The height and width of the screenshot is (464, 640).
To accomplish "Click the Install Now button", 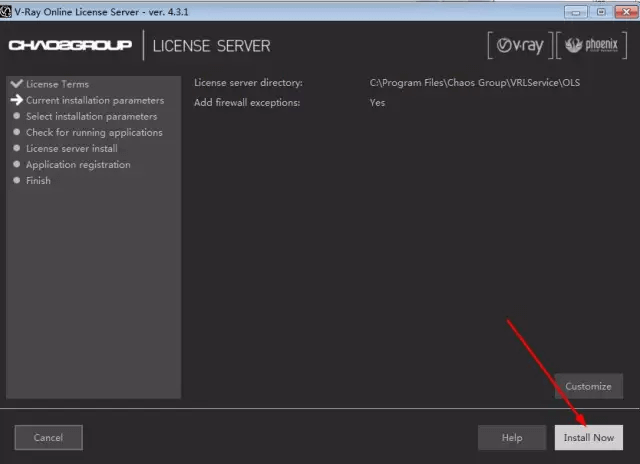I will tap(589, 437).
